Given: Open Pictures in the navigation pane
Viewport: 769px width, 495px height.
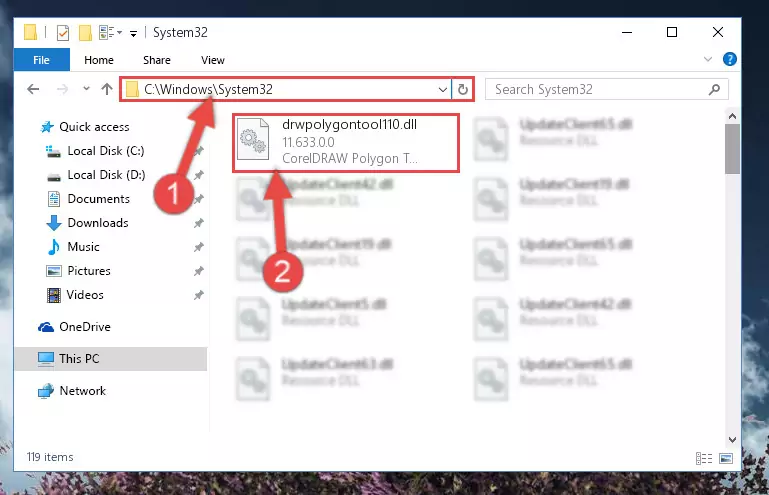Looking at the screenshot, I should [89, 271].
